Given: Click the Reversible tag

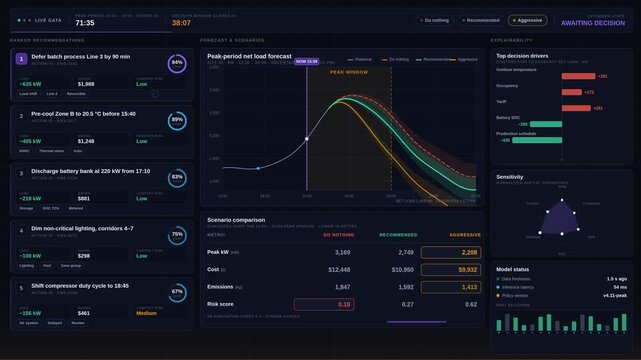Looking at the screenshot, I should [76, 94].
